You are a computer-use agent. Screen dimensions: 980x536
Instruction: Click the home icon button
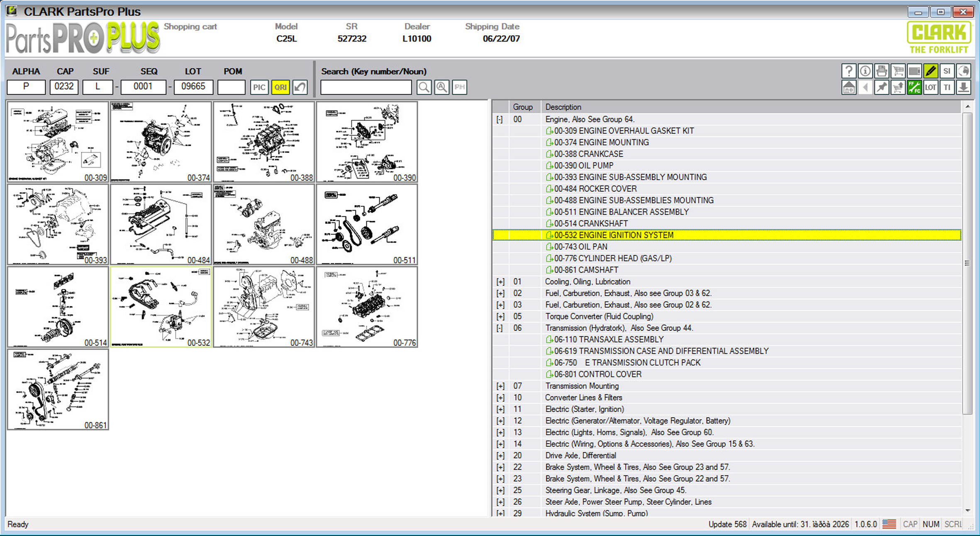click(848, 88)
